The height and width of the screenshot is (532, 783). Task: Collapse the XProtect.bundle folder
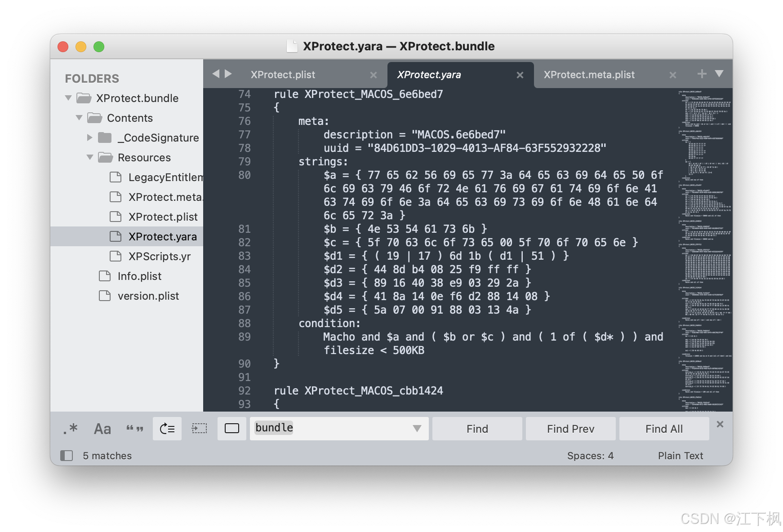pos(68,98)
